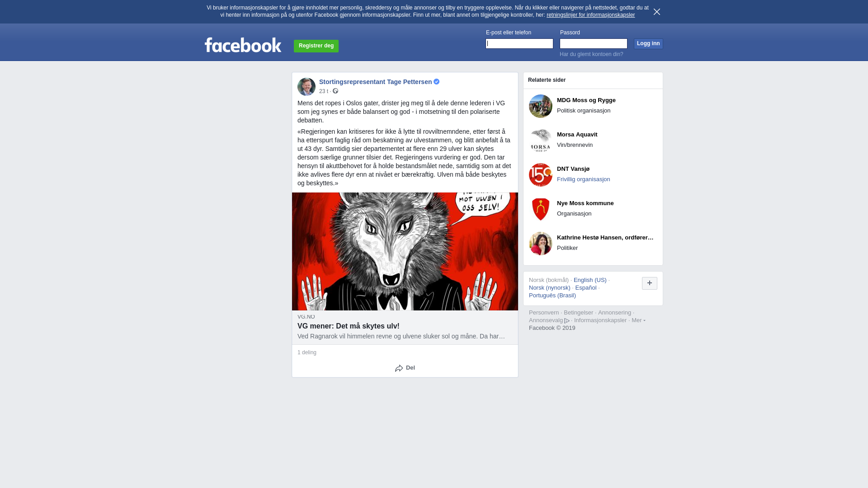The image size is (868, 488).
Task: Click the Logg inn button
Action: (648, 43)
